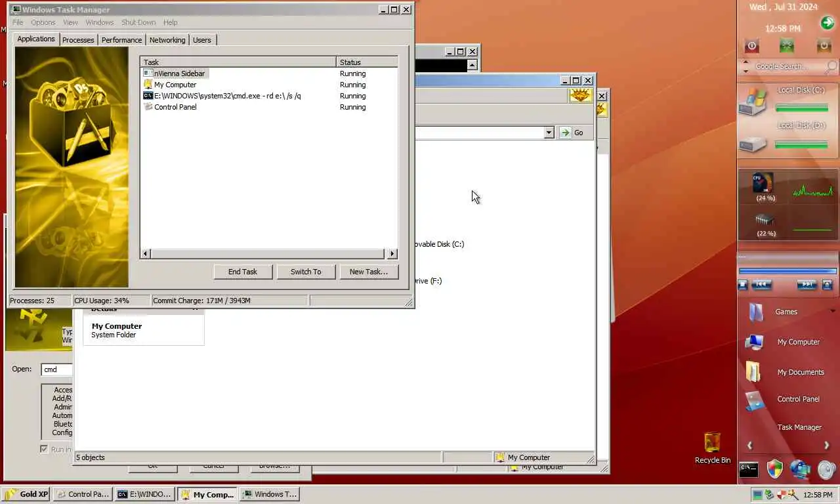This screenshot has height=504, width=840.
Task: Select the cmd.exe task entry
Action: 270,96
